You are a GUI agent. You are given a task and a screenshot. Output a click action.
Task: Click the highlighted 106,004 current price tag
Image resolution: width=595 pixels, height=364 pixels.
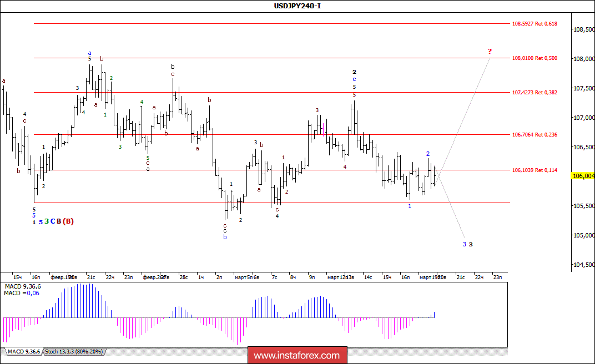coord(583,176)
